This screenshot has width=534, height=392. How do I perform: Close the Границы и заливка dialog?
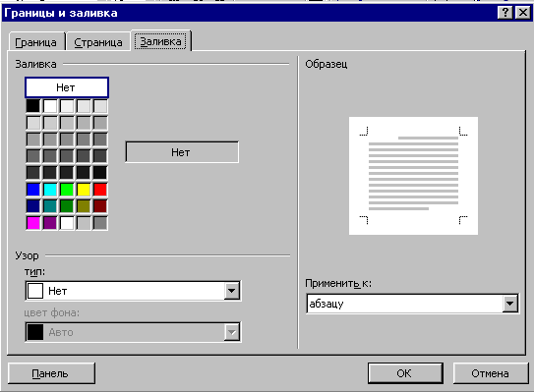pos(522,13)
